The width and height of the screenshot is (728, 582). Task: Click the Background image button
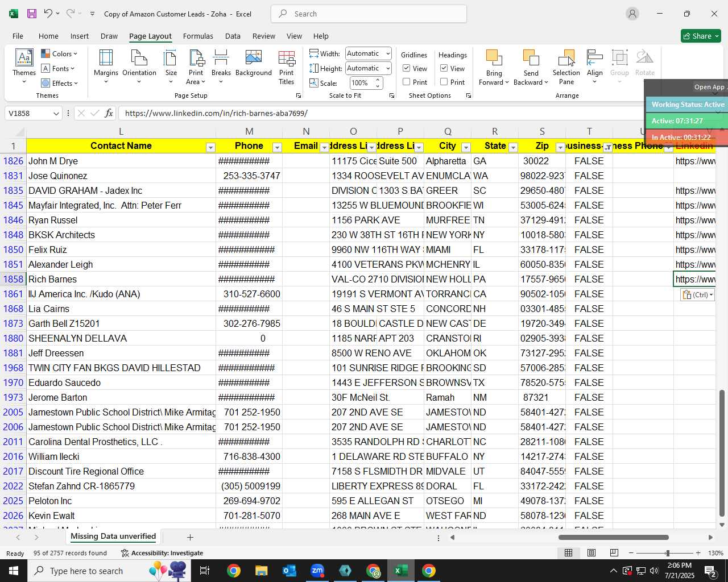point(254,64)
